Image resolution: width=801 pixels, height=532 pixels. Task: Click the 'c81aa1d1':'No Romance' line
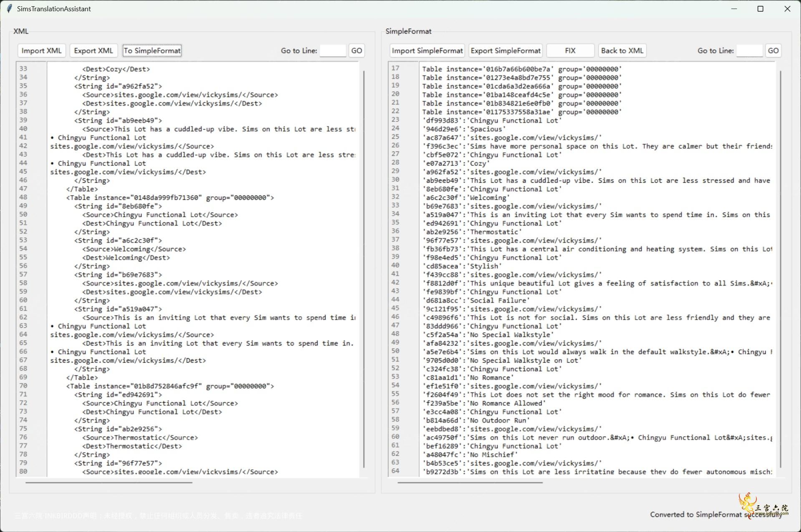coord(468,378)
